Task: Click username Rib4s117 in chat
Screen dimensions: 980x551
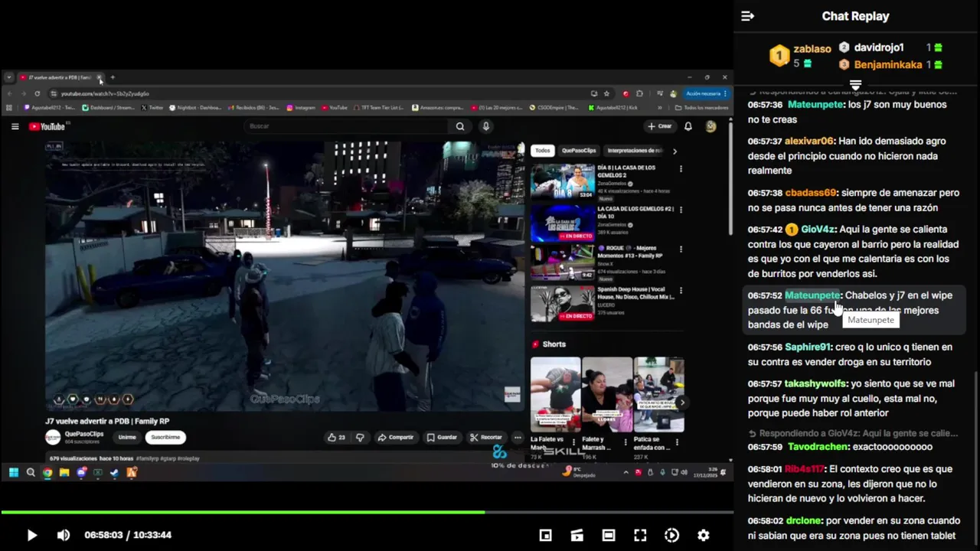Action: click(x=805, y=469)
